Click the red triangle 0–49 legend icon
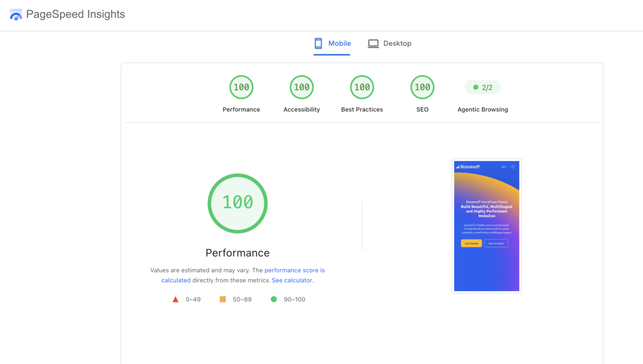This screenshot has width=643, height=364. [x=175, y=299]
